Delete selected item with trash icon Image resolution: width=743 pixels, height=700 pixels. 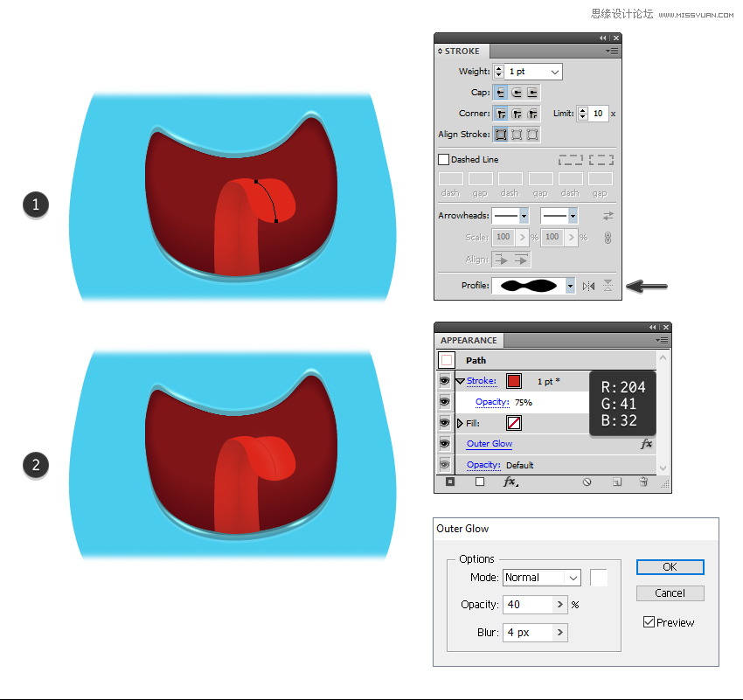[643, 482]
